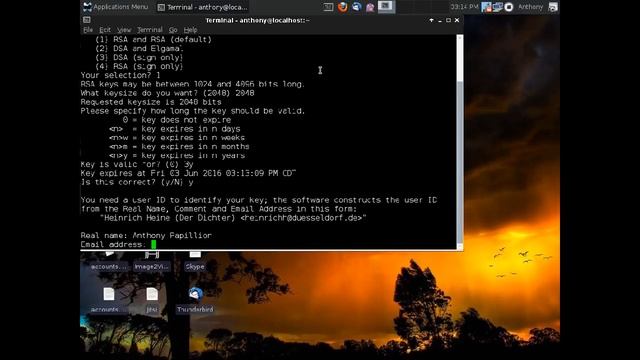Click the 'Is this correct? (y/N) y' line
The image size is (640, 360).
pos(137,182)
